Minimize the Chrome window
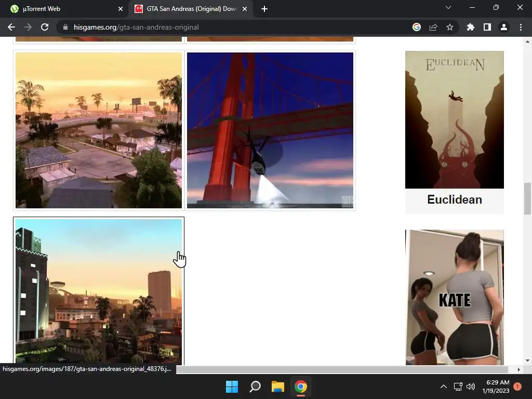 point(472,7)
